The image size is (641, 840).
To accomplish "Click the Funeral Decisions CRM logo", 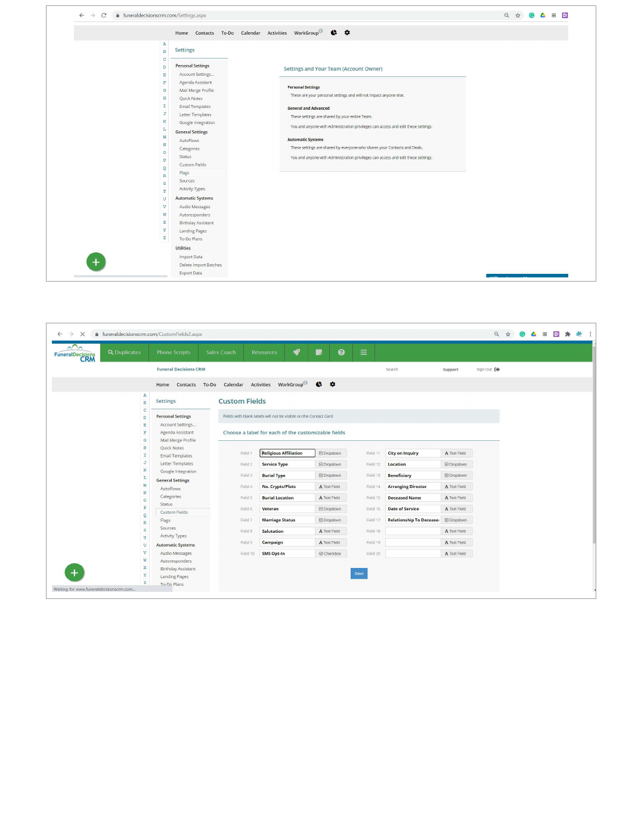I will (x=75, y=354).
